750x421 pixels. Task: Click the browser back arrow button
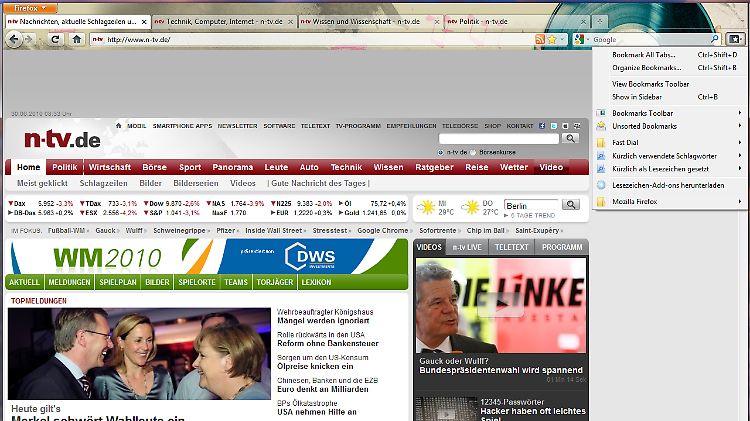click(x=14, y=39)
